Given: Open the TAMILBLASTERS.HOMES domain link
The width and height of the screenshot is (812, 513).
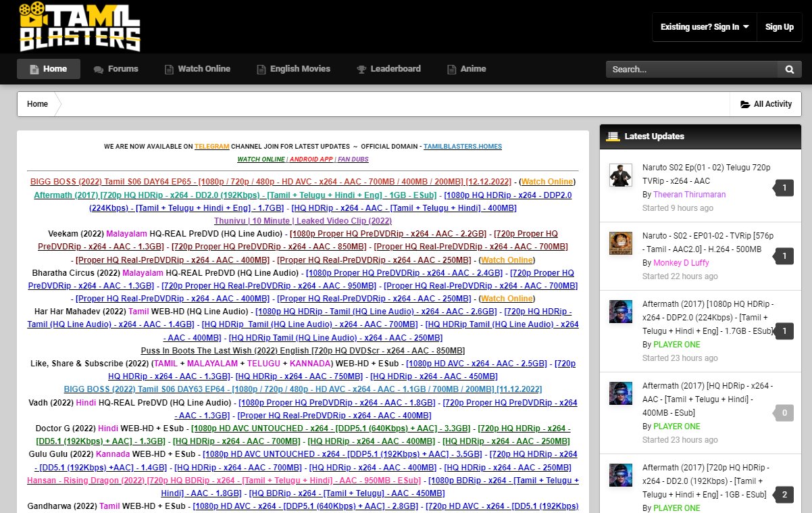Looking at the screenshot, I should pyautogui.click(x=463, y=146).
